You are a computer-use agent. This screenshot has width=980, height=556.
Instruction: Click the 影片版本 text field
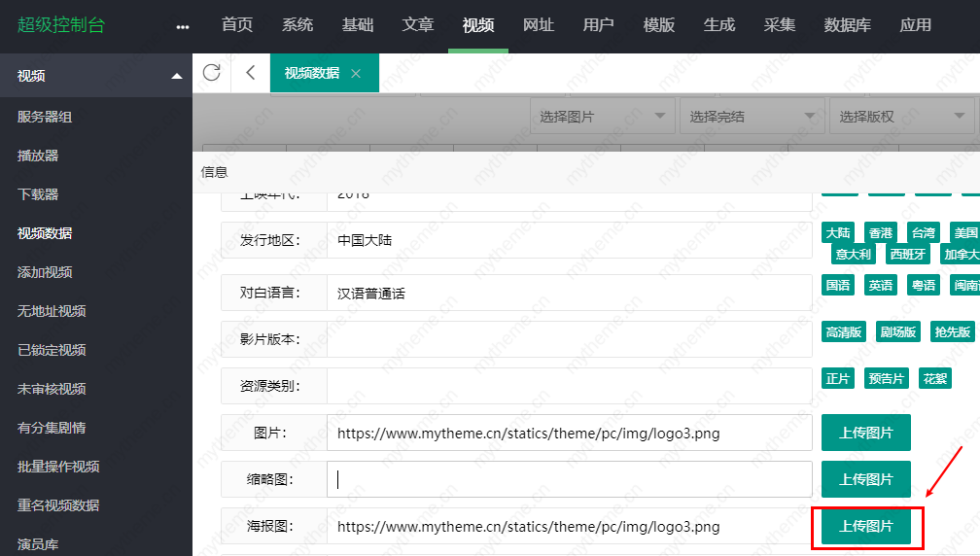pyautogui.click(x=569, y=339)
